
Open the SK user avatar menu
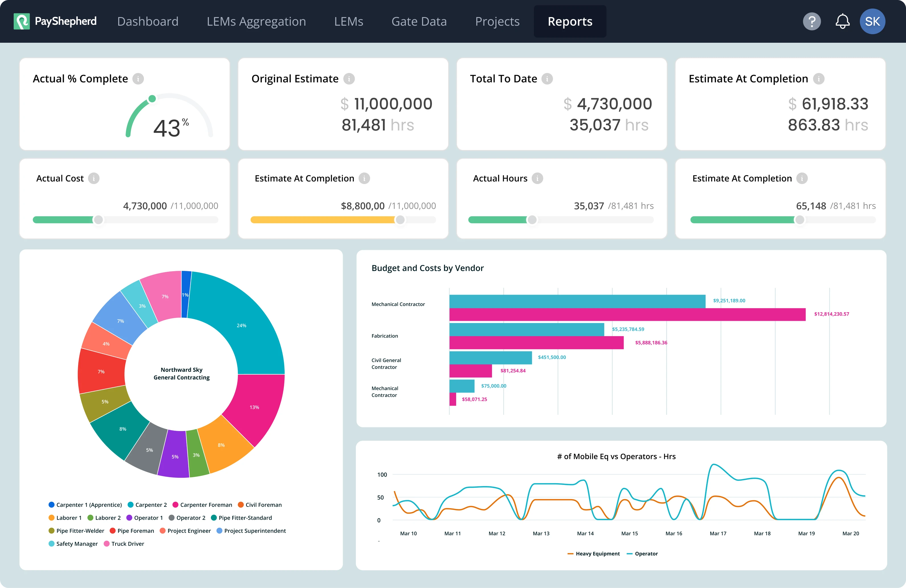[x=872, y=21]
